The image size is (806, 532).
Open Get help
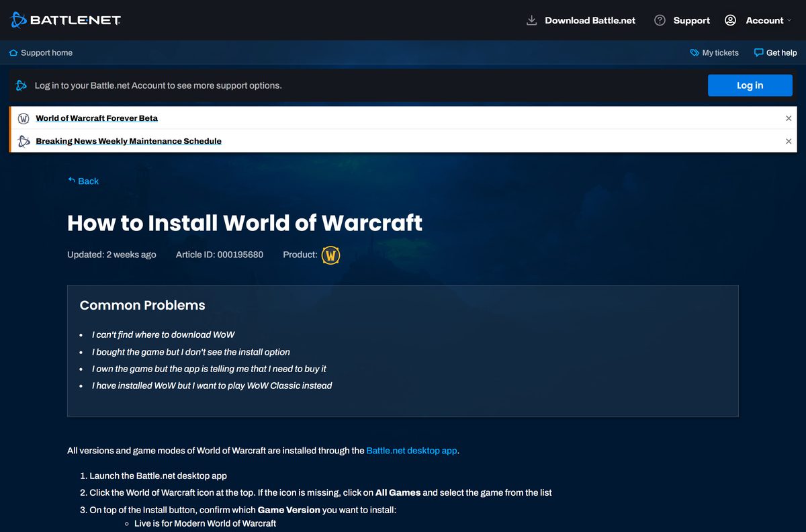tap(781, 52)
